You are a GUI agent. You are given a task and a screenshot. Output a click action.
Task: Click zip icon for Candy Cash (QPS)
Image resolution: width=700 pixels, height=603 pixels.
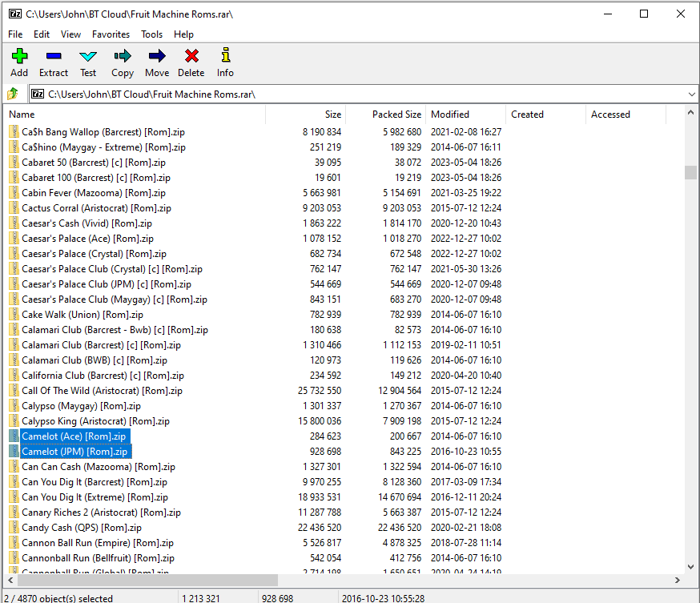pos(14,528)
